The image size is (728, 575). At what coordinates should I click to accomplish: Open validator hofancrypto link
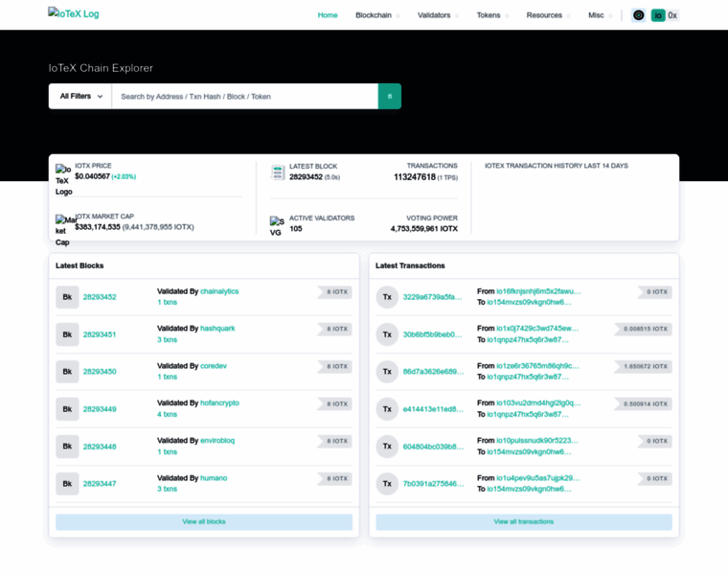pyautogui.click(x=219, y=402)
